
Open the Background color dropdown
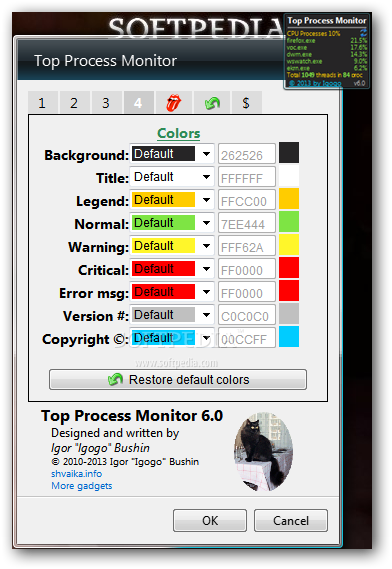pos(172,154)
